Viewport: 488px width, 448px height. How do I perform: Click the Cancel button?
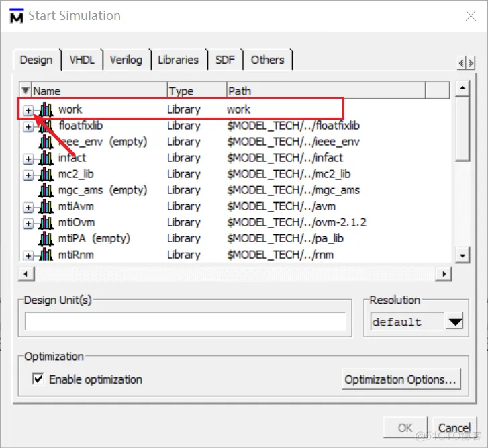click(454, 428)
